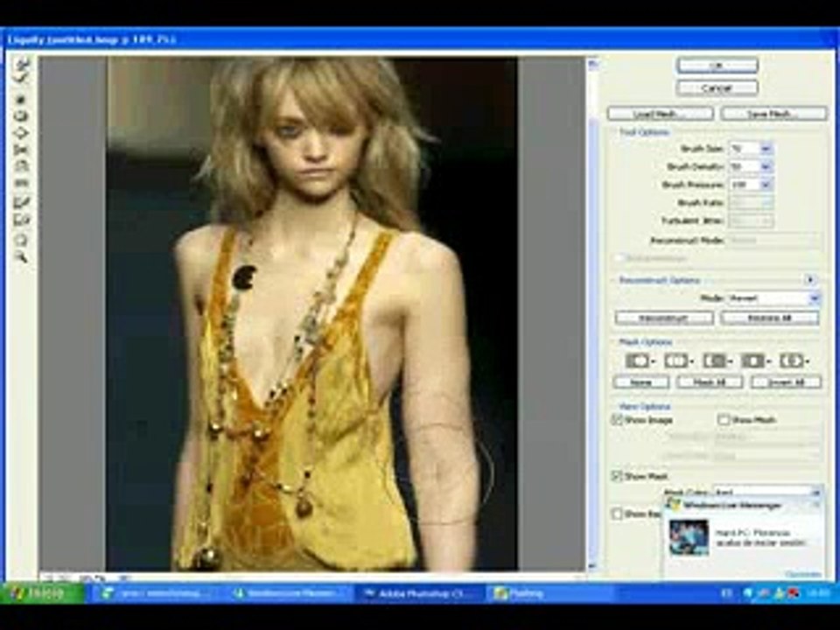Screen dimensions: 840x630
Task: Close the Windows Live Messenger notification
Action: tap(817, 505)
